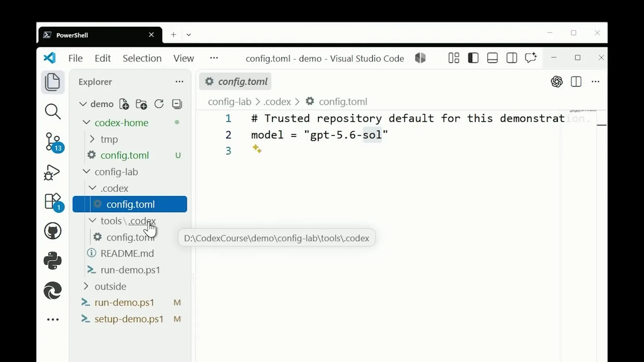
Task: Open Source Control view with 13 badge
Action: pos(54,142)
